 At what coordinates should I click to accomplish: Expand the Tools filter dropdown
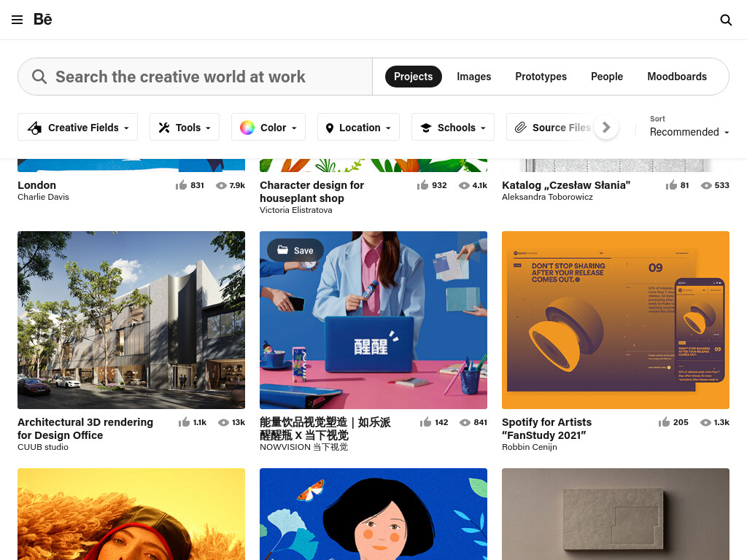pos(185,127)
